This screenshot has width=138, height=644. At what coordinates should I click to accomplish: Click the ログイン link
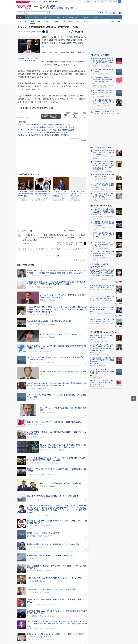42,8
